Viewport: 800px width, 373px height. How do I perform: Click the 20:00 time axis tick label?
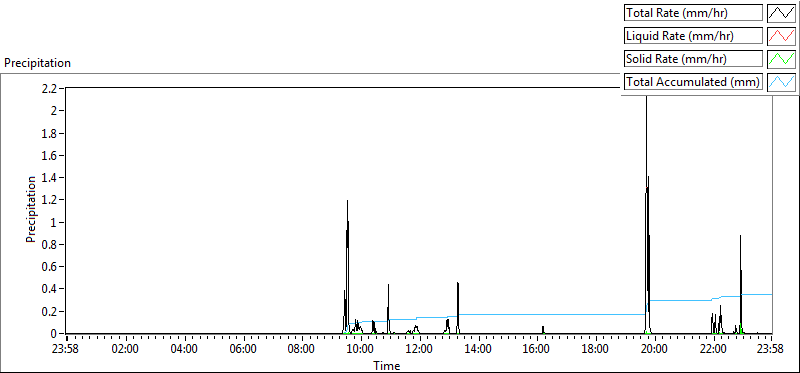(655, 350)
